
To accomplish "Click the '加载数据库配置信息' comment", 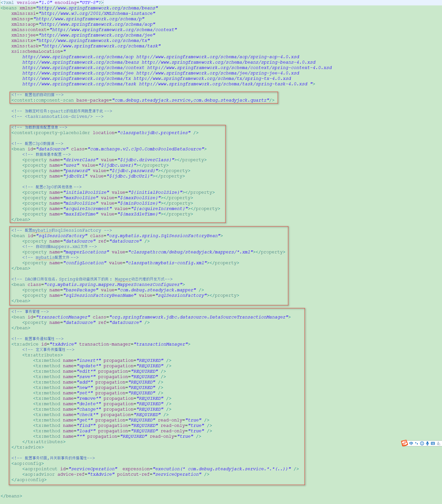I will (x=39, y=127).
